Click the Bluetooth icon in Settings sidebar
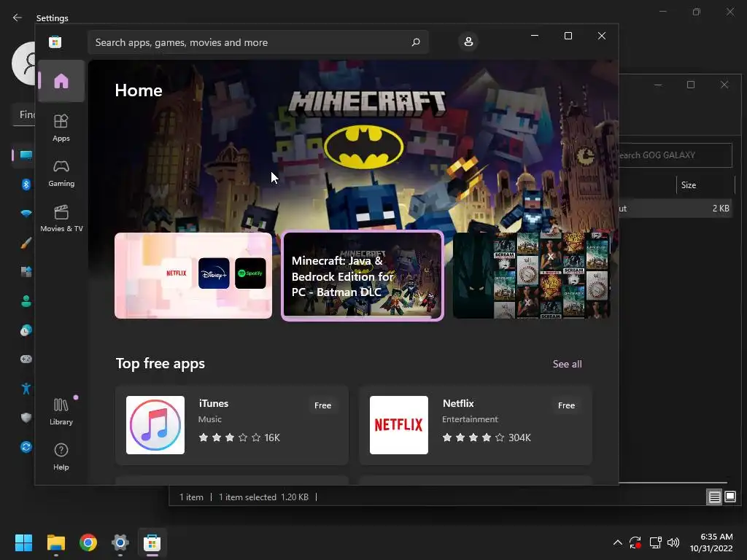Viewport: 747px width, 560px height. click(x=26, y=184)
